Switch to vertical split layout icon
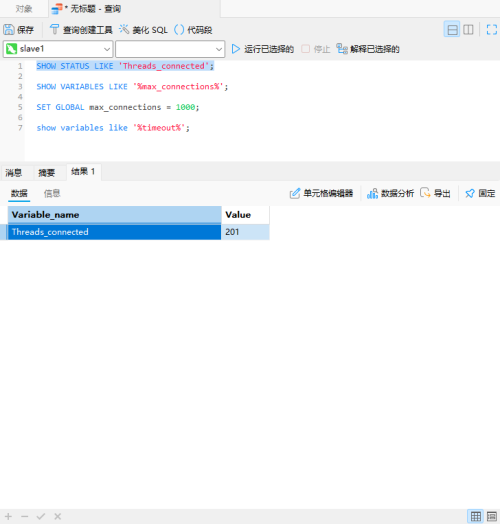500x524 pixels. coord(468,30)
